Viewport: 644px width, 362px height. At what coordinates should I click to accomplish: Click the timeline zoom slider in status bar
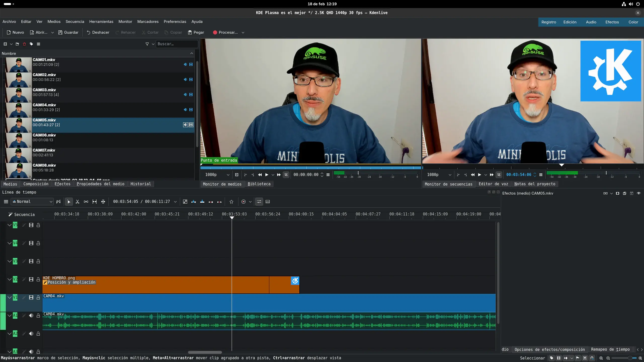[x=624, y=358]
